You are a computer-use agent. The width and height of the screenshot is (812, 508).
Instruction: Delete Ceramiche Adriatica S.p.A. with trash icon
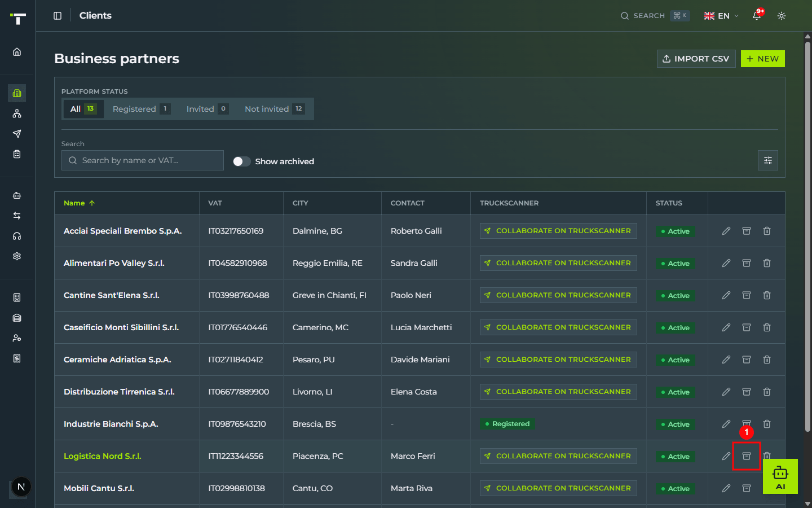coord(767,360)
